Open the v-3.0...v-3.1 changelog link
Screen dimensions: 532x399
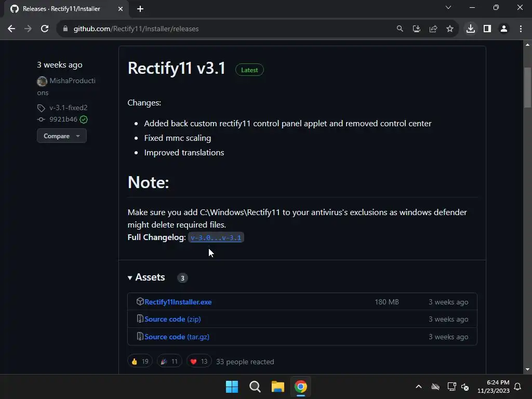(216, 237)
